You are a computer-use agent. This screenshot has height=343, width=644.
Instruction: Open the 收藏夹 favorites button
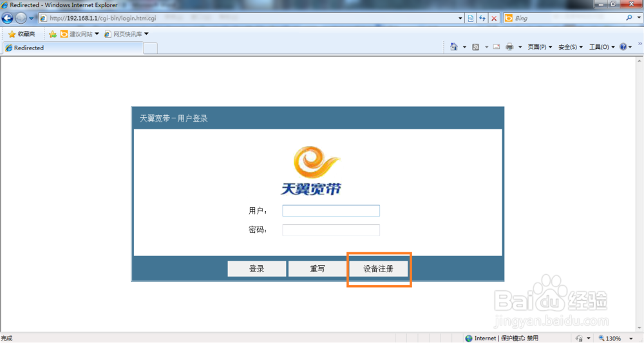[22, 34]
